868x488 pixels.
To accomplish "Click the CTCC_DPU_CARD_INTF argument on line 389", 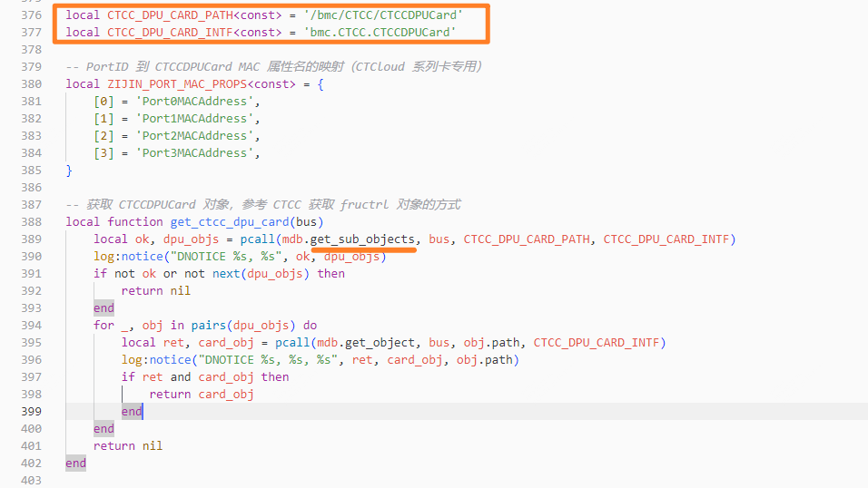I will pos(666,239).
